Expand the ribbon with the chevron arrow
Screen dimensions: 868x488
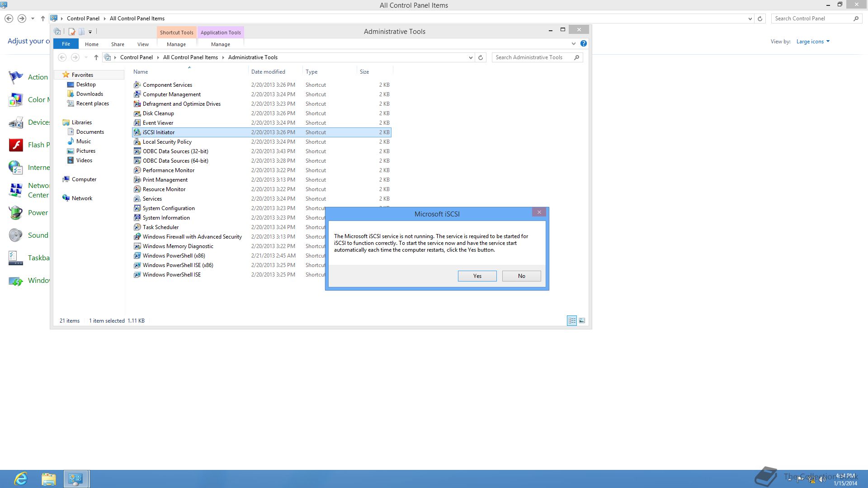tap(574, 44)
